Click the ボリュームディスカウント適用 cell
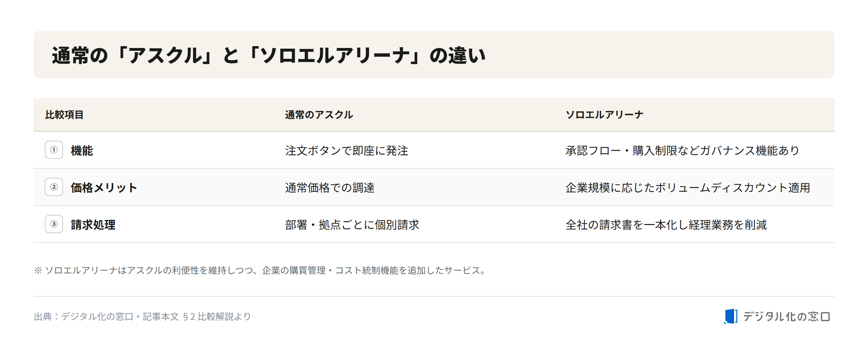Viewport: 868px width, 357px height. click(x=688, y=188)
